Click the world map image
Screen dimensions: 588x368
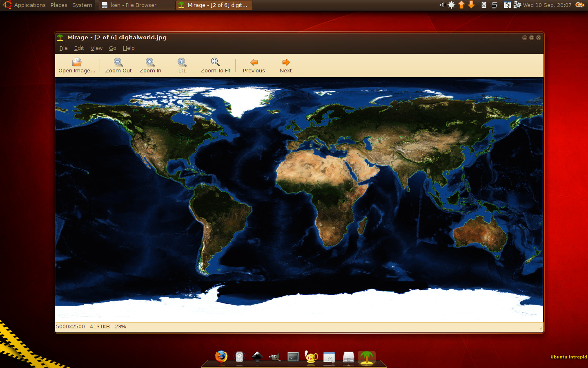pos(299,200)
